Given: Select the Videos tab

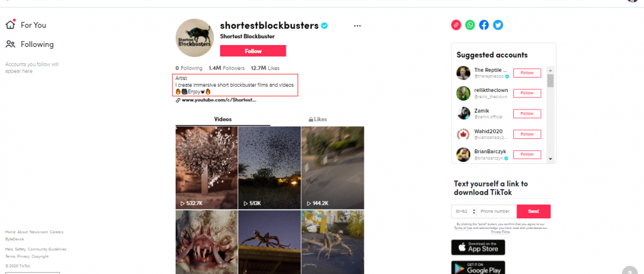Looking at the screenshot, I should coord(223,119).
